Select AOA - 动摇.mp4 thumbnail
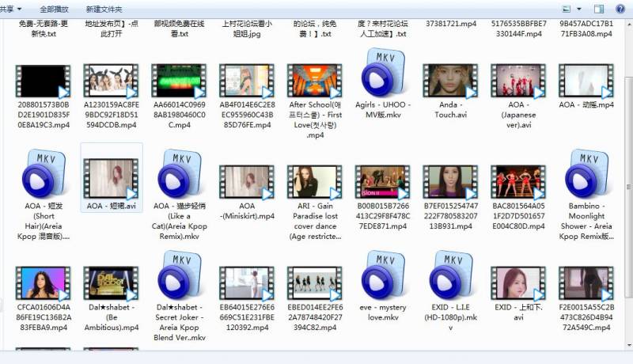The height and width of the screenshot is (364, 633). point(586,82)
